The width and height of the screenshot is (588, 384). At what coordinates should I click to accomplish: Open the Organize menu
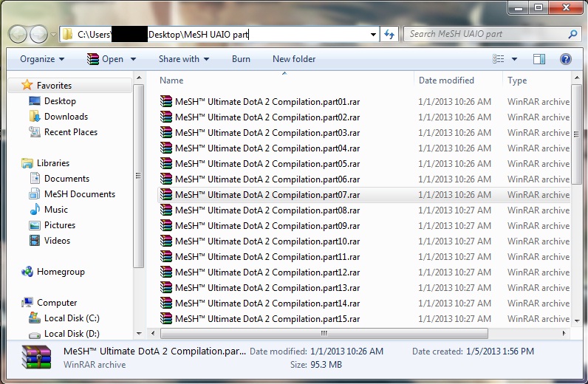pos(42,59)
